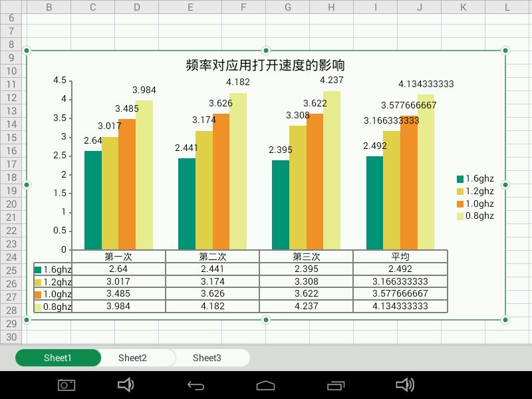The height and width of the screenshot is (399, 532).
Task: Click the chart's bottom-center resize handle
Action: point(266,320)
